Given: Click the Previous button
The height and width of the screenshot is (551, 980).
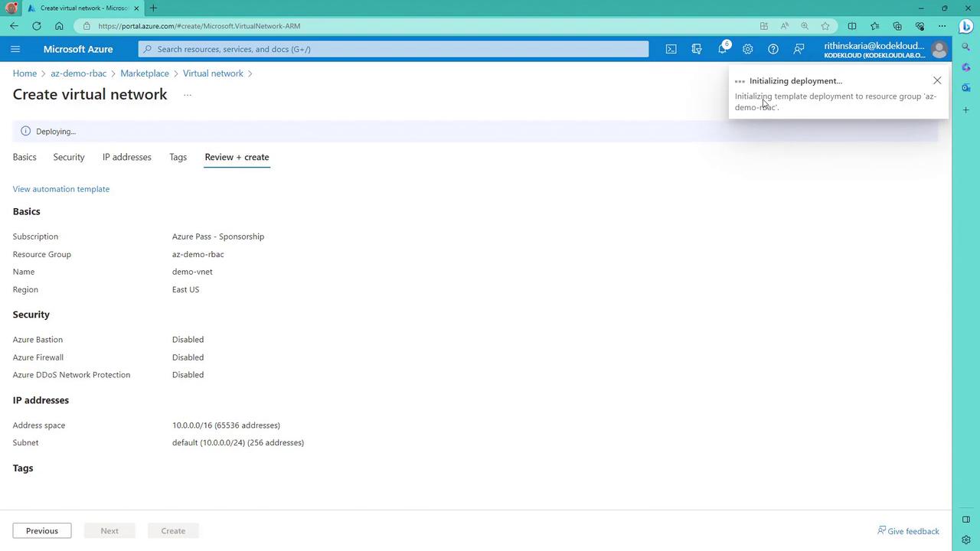Looking at the screenshot, I should coord(42,530).
